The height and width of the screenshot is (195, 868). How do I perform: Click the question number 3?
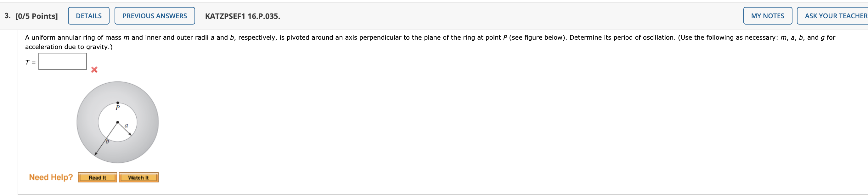coord(8,16)
